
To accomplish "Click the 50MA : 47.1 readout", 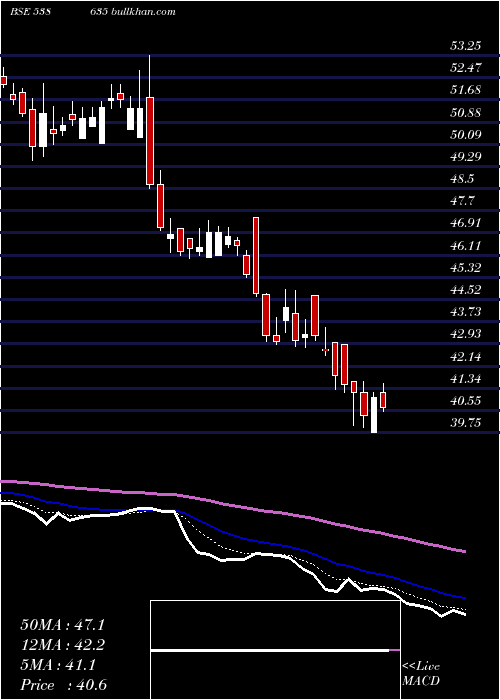I will point(62,625).
